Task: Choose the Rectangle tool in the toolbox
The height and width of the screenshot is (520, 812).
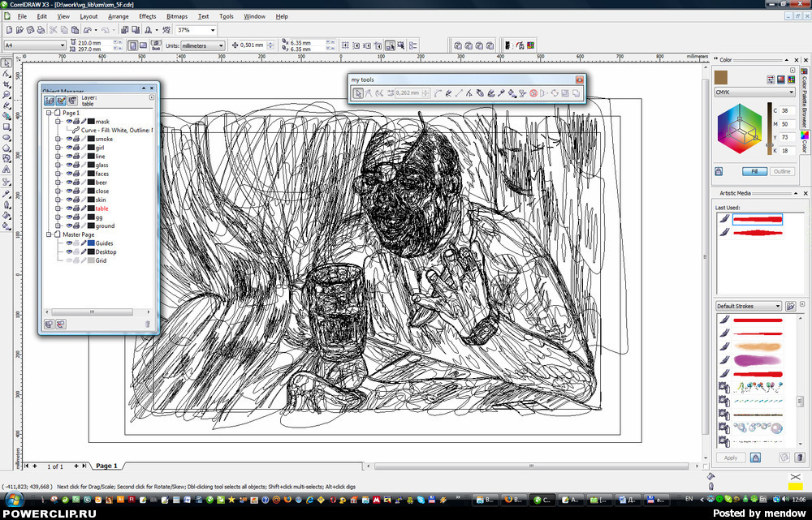Action: click(6, 127)
